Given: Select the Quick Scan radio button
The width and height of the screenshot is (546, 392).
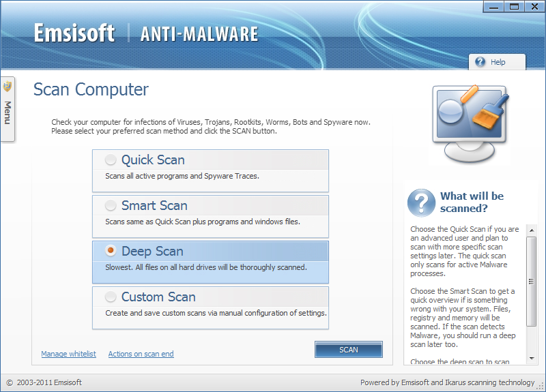Looking at the screenshot, I should point(111,160).
